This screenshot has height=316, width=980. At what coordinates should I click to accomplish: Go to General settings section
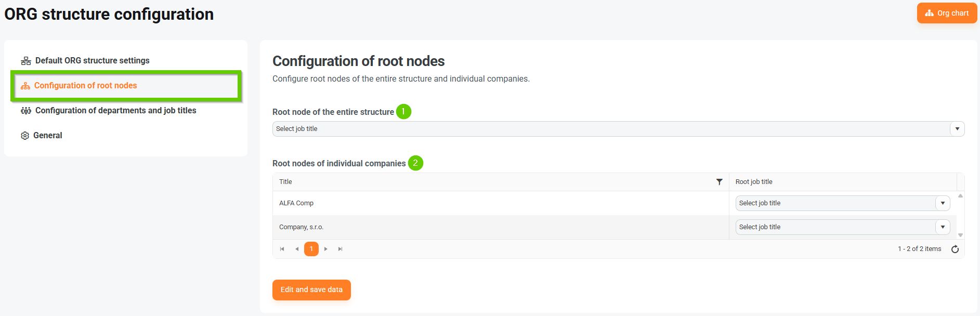47,136
